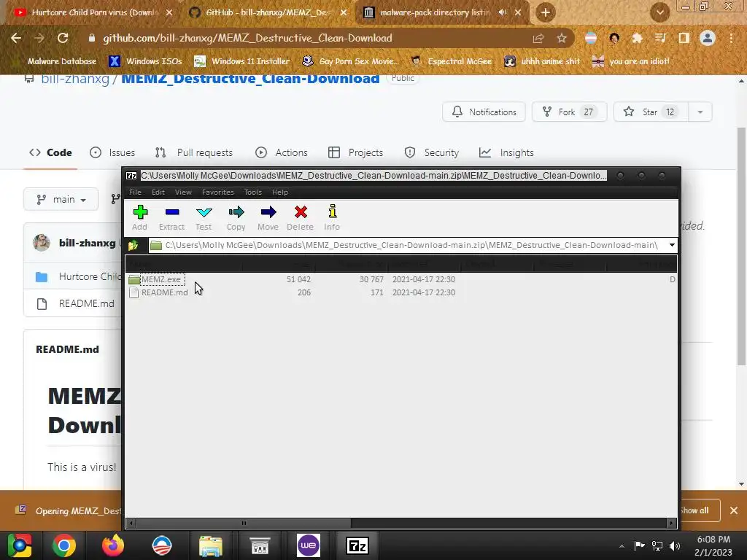The width and height of the screenshot is (747, 560).
Task: Open the Chrome profile avatar
Action: click(708, 38)
